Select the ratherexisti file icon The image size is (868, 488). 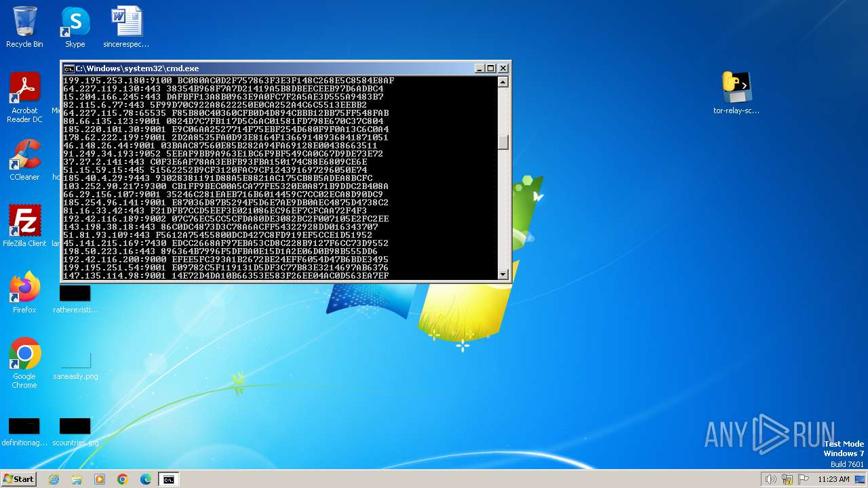[75, 299]
